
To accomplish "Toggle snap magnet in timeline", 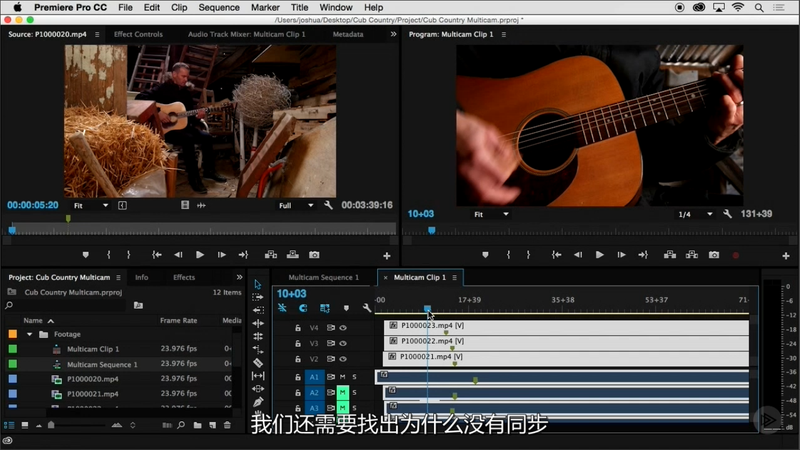I will click(x=303, y=308).
